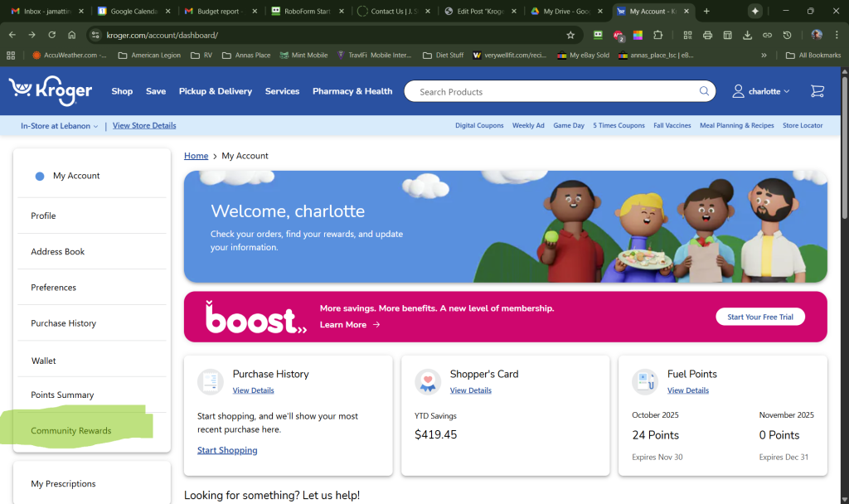Expand the In-Store at Lebanon selector
Viewport: 849px width, 504px height.
tap(59, 126)
